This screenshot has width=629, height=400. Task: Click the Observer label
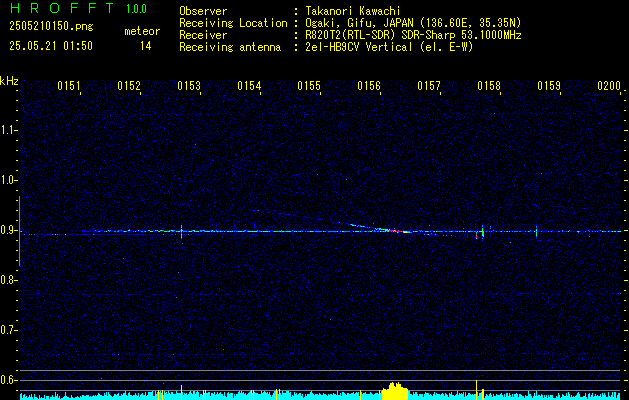[203, 11]
